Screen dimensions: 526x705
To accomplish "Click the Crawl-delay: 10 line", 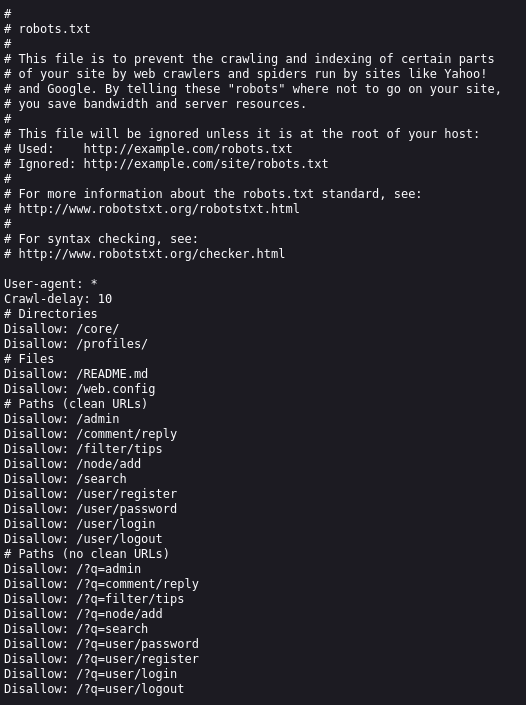I will click(58, 299).
